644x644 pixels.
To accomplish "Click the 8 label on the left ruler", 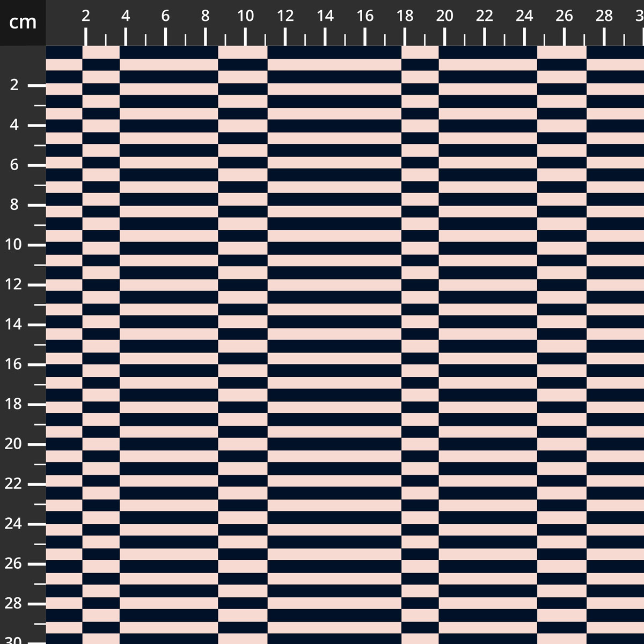I will coord(14,205).
